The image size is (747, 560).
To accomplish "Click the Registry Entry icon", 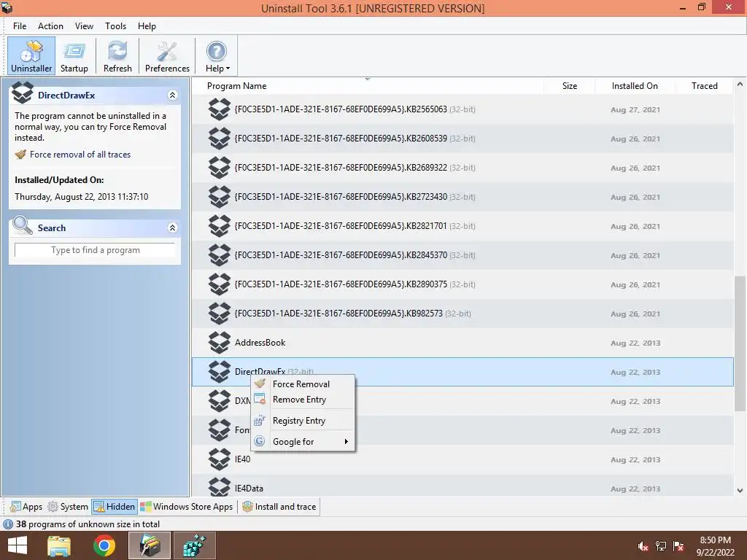I will [260, 420].
